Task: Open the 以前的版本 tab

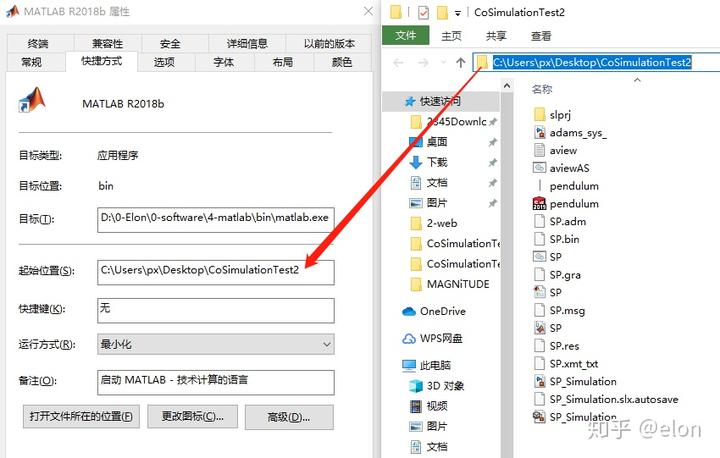Action: coord(329,44)
